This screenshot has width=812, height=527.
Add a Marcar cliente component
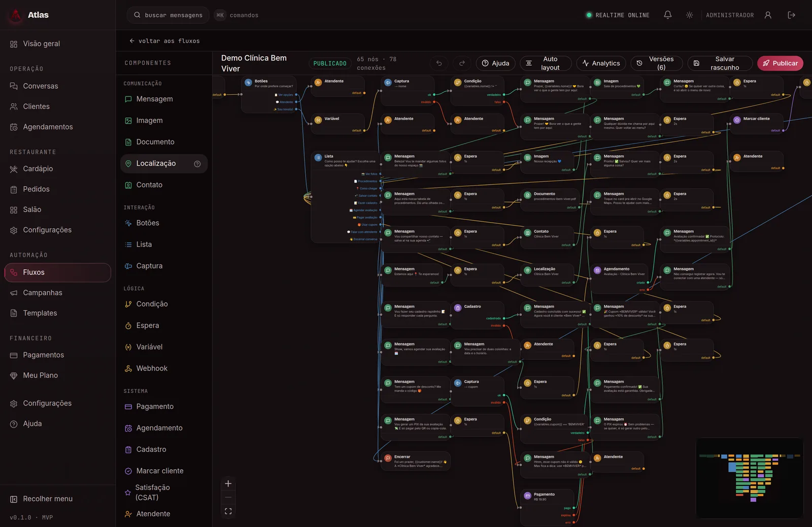click(164, 471)
